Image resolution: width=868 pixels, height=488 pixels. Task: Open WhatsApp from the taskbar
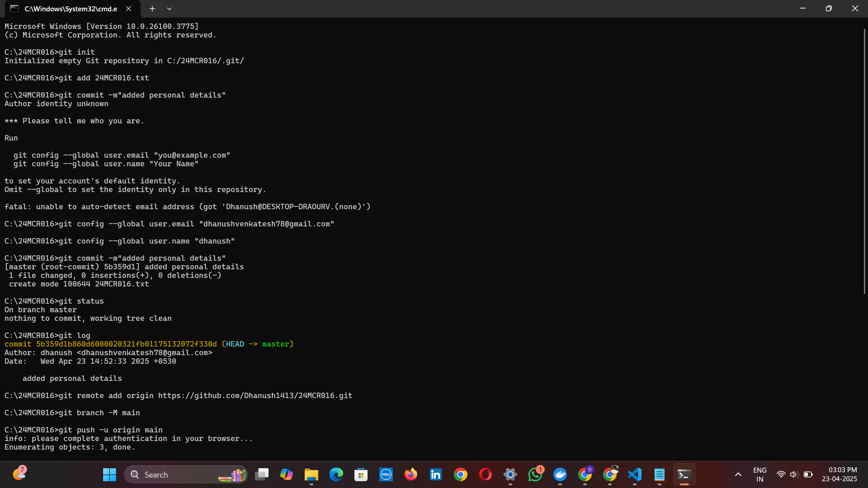[x=535, y=474]
